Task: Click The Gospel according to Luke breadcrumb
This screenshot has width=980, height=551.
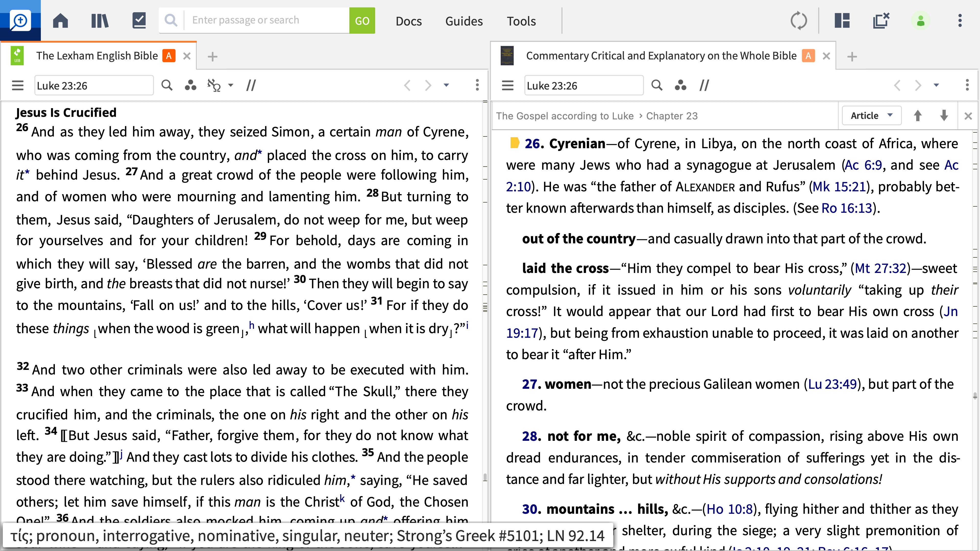Action: pyautogui.click(x=565, y=116)
